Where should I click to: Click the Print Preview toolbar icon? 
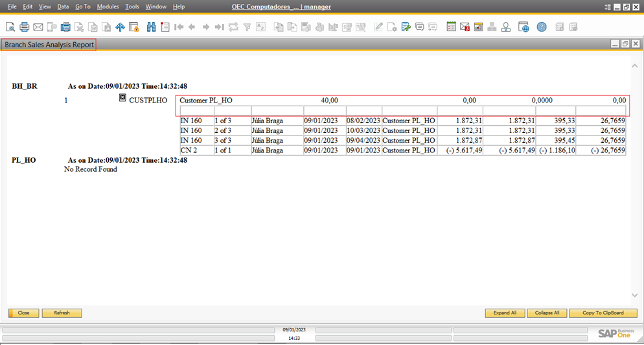10,27
